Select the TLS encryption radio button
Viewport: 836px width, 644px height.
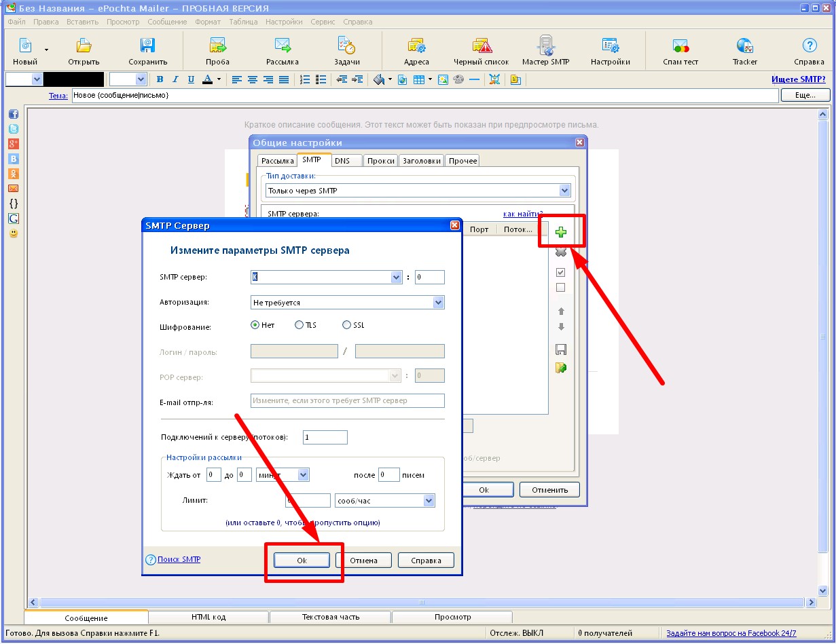click(x=299, y=325)
